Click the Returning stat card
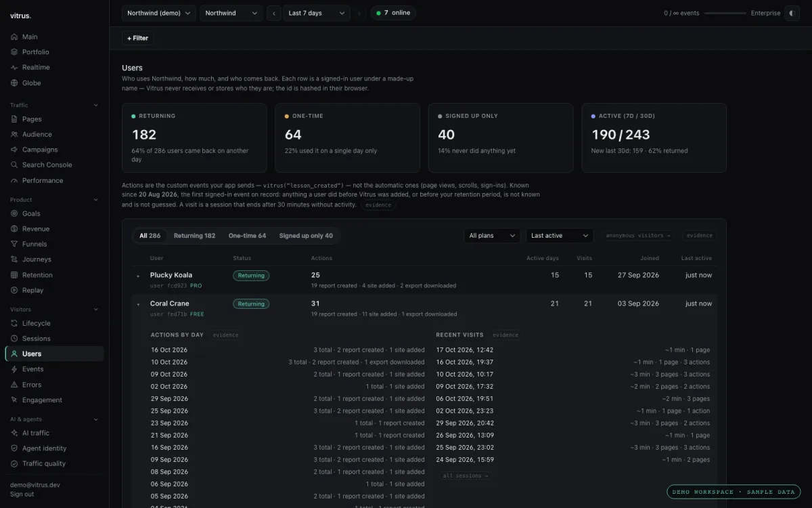 (194, 137)
